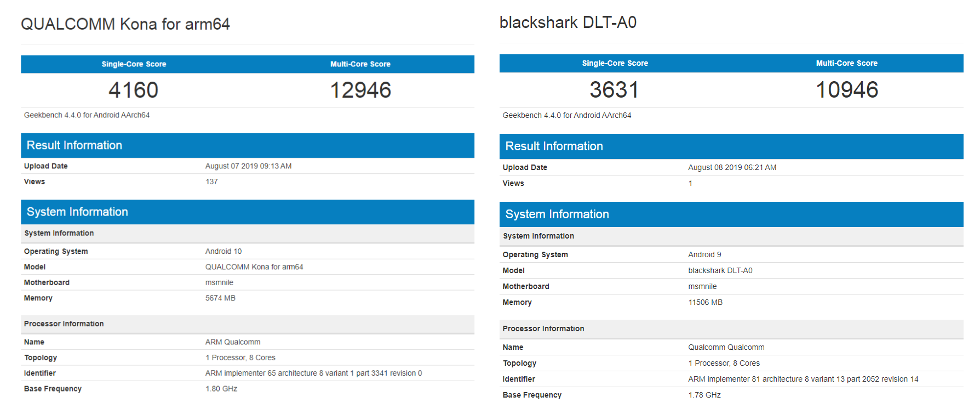
Task: Click identifier with implementer 81 text
Action: [803, 379]
